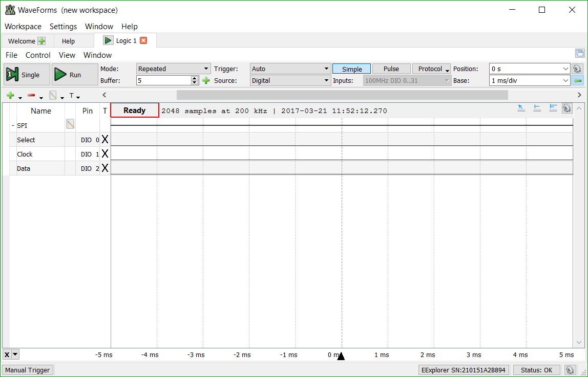This screenshot has height=377, width=588.
Task: Click the scroll-right arrow above the plot
Action: [579, 95]
